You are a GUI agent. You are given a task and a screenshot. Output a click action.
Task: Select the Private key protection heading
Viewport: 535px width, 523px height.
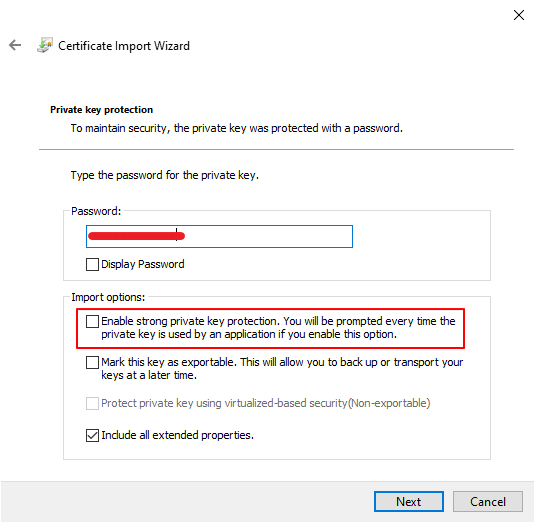[x=101, y=110]
